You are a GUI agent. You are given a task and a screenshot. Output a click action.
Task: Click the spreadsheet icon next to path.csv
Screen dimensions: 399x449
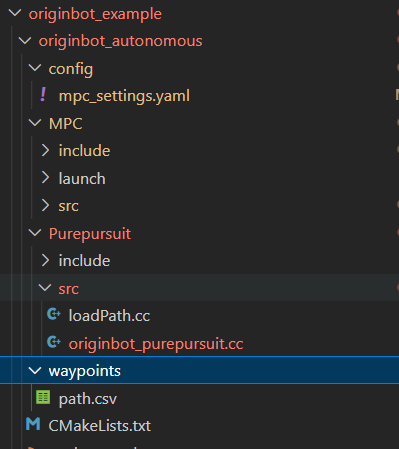coord(43,397)
